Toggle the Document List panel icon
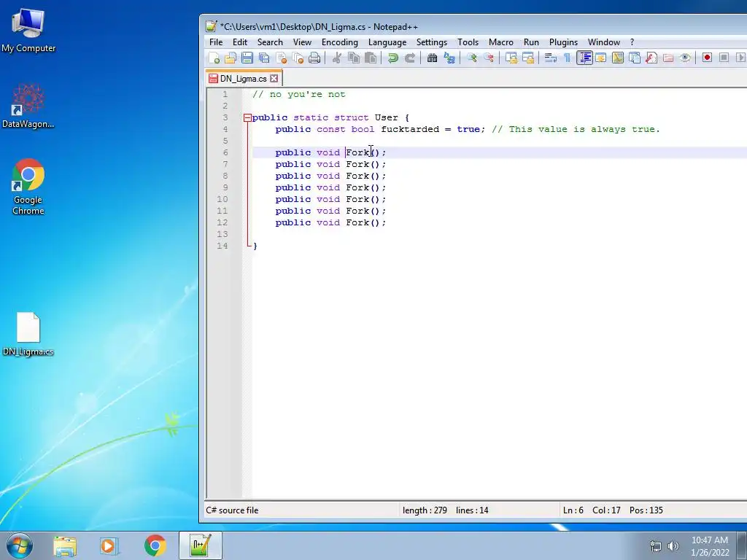747x560 pixels. coord(635,58)
